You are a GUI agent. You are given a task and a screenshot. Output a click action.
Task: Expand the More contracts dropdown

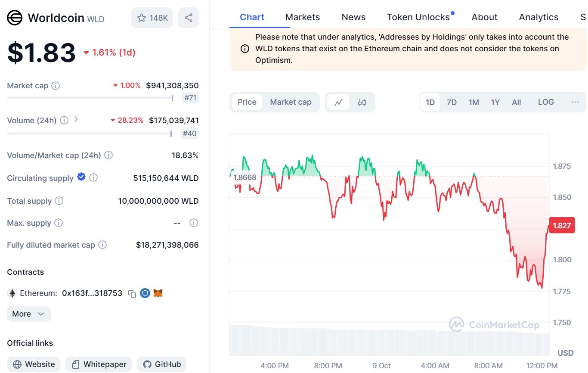(x=29, y=314)
